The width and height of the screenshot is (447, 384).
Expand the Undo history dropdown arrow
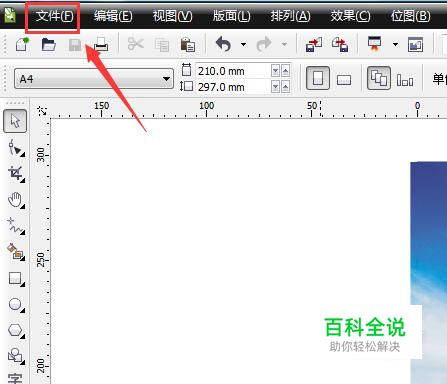tap(244, 44)
